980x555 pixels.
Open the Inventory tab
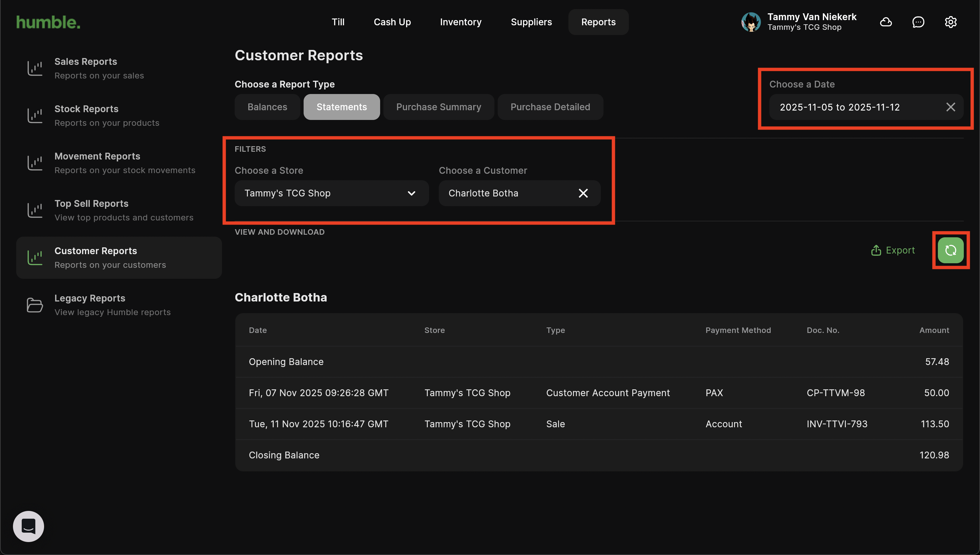click(461, 22)
